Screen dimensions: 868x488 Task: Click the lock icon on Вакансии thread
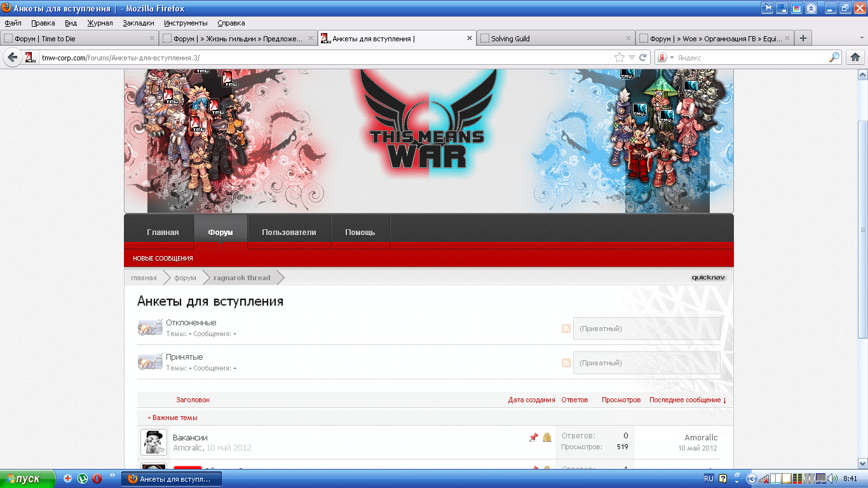(547, 437)
